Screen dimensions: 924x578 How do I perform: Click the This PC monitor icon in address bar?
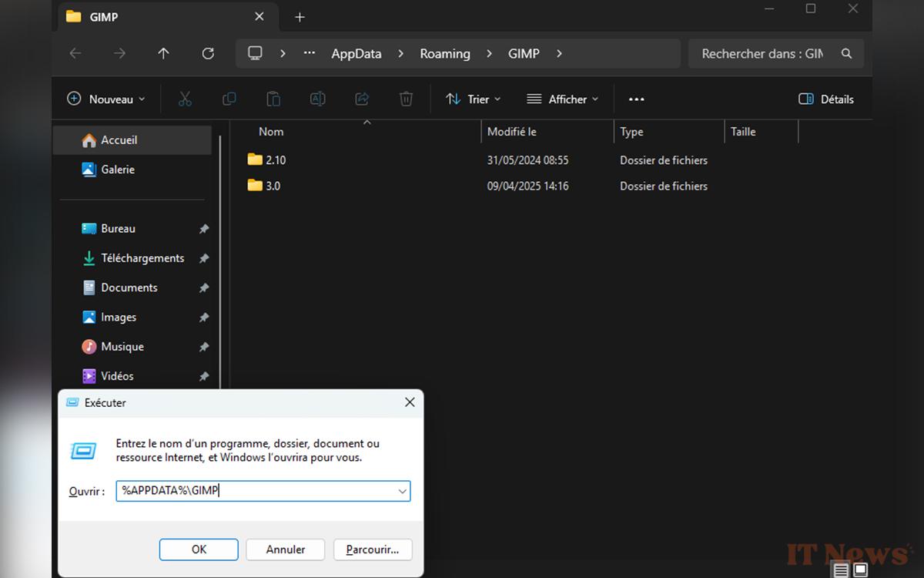pyautogui.click(x=255, y=53)
